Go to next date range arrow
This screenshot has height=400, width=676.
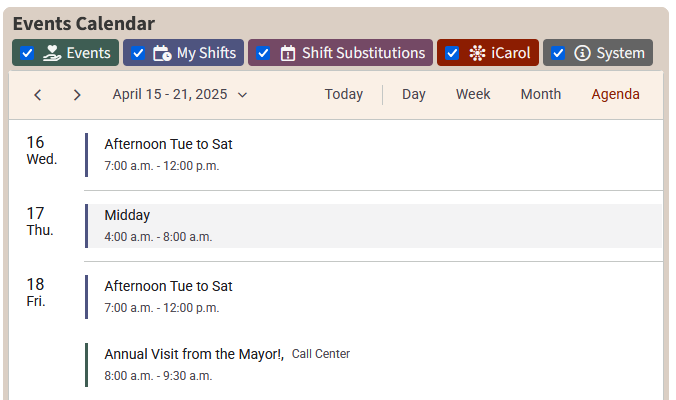77,95
